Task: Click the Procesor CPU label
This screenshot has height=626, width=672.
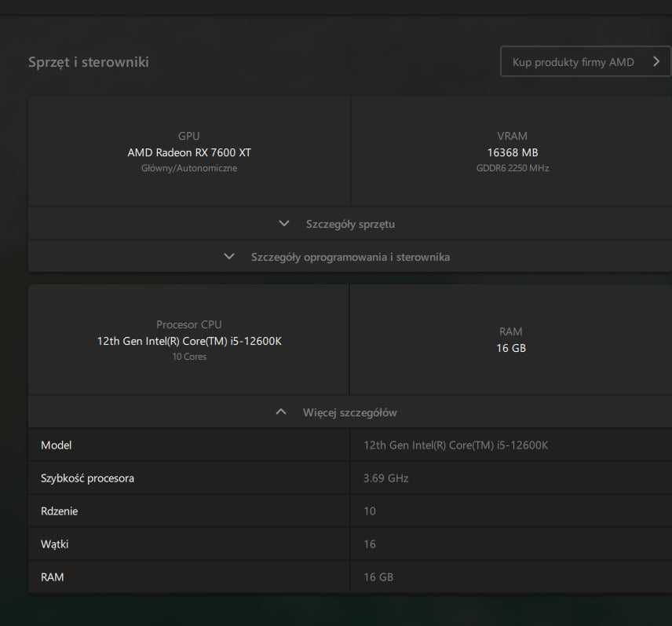Action: click(189, 324)
